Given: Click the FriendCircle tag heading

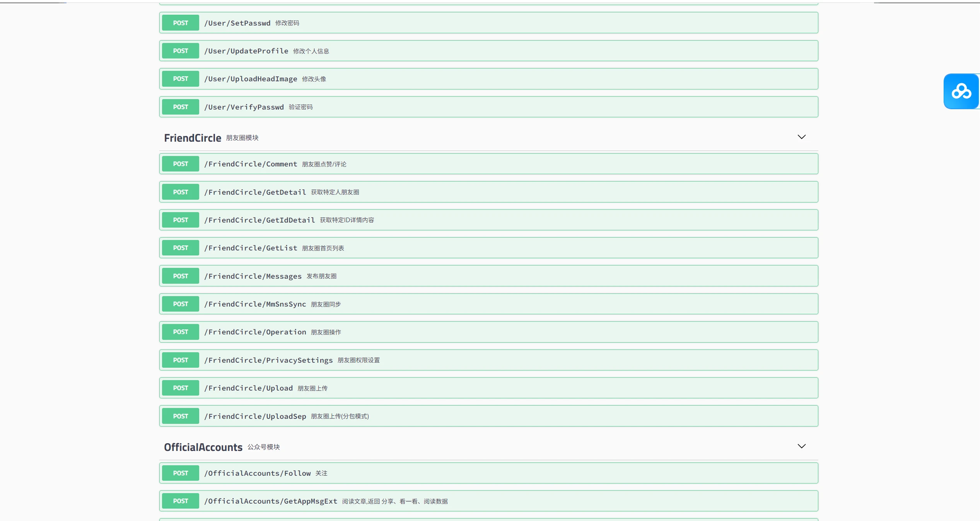Looking at the screenshot, I should 192,138.
